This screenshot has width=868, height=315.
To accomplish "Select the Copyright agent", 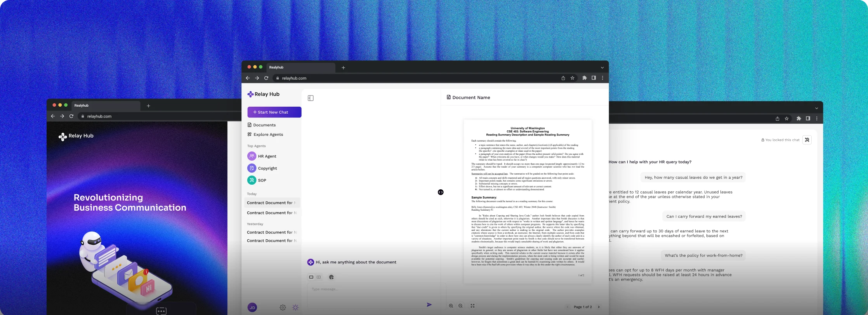I will coord(262,168).
